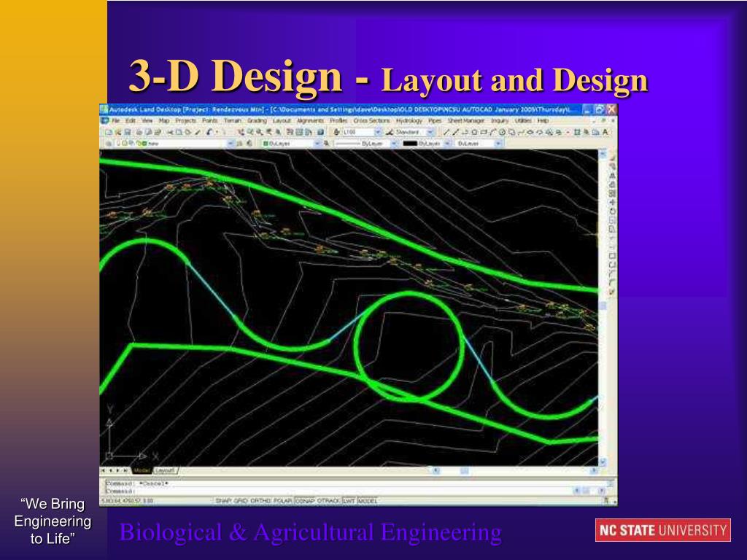
Task: Select the Multiline Text 'A' tool icon
Action: (x=605, y=132)
